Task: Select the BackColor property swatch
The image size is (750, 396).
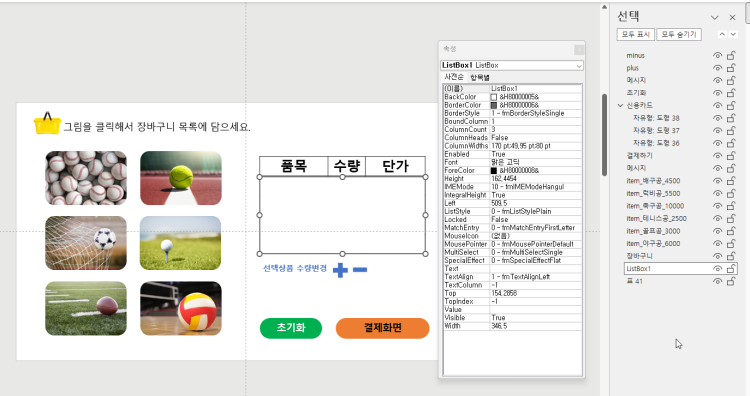Action: (x=494, y=97)
